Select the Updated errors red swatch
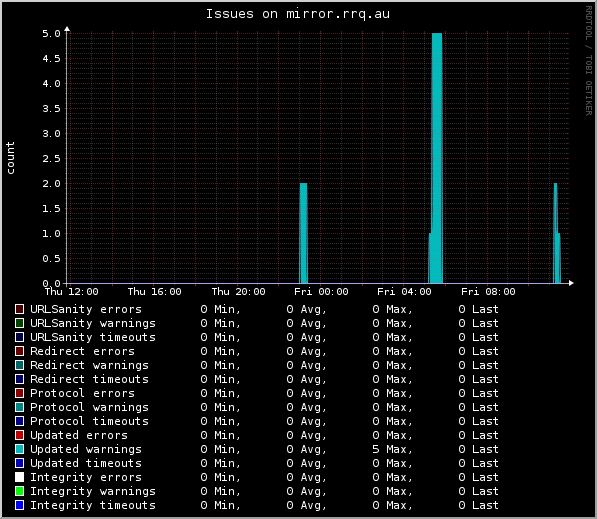597x519 pixels. click(19, 435)
